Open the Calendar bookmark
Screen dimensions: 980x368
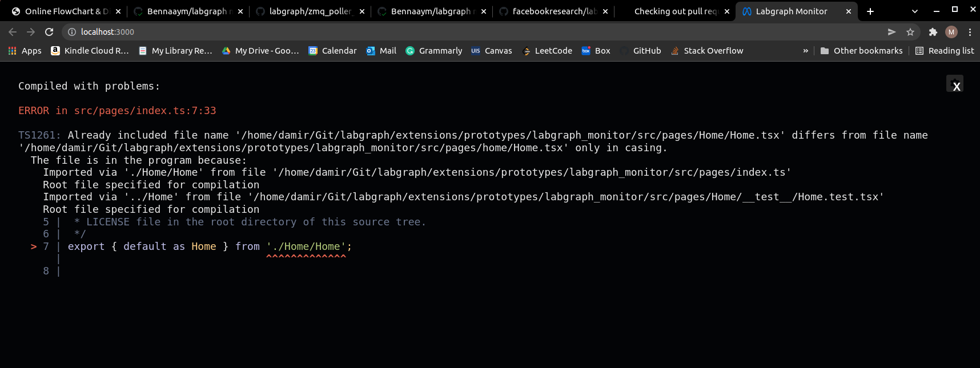point(333,51)
